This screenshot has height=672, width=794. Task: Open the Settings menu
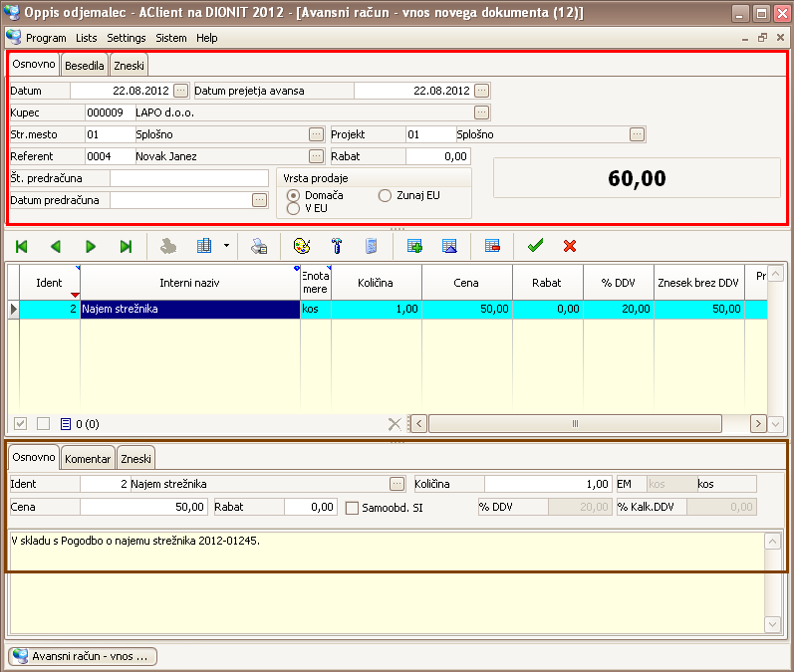[x=127, y=38]
